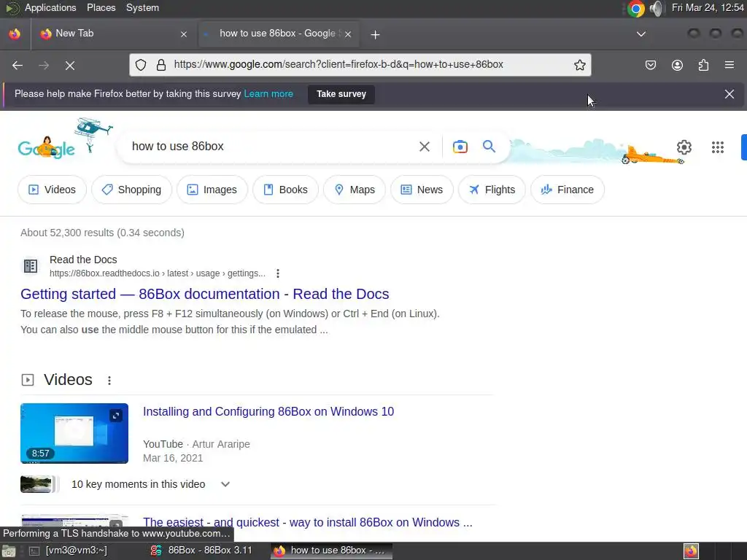Filter results by Finance
This screenshot has width=747, height=560.
point(568,190)
